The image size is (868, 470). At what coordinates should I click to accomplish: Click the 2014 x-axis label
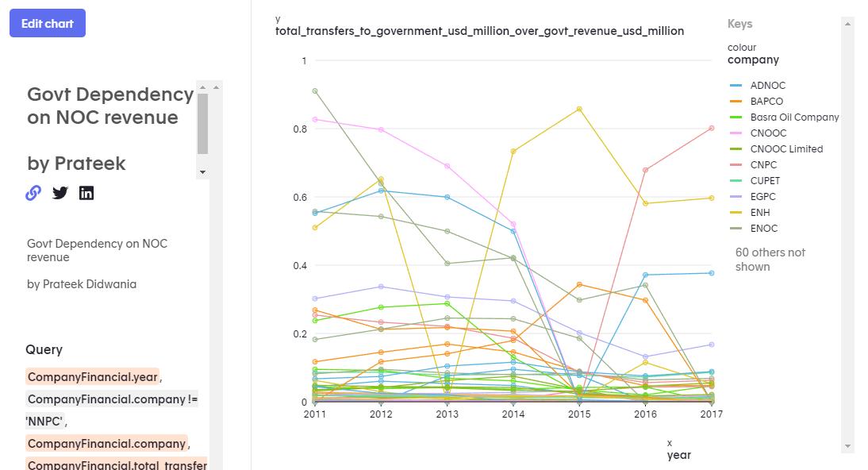point(513,414)
